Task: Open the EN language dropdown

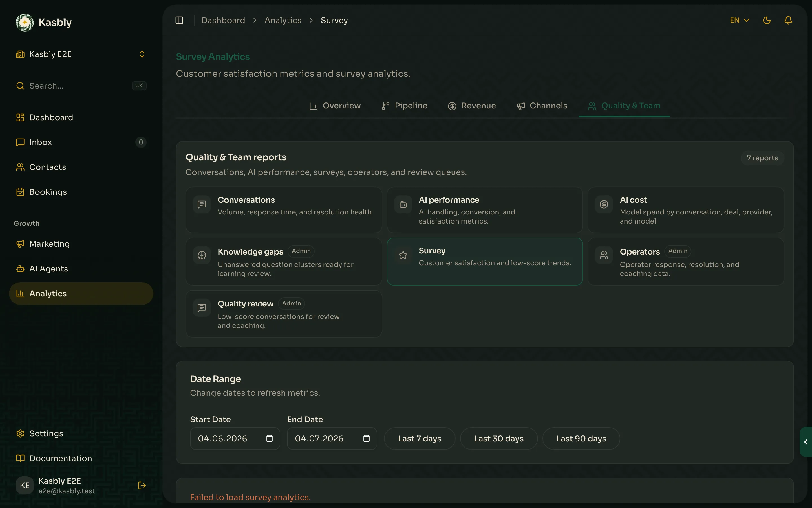Action: point(740,20)
